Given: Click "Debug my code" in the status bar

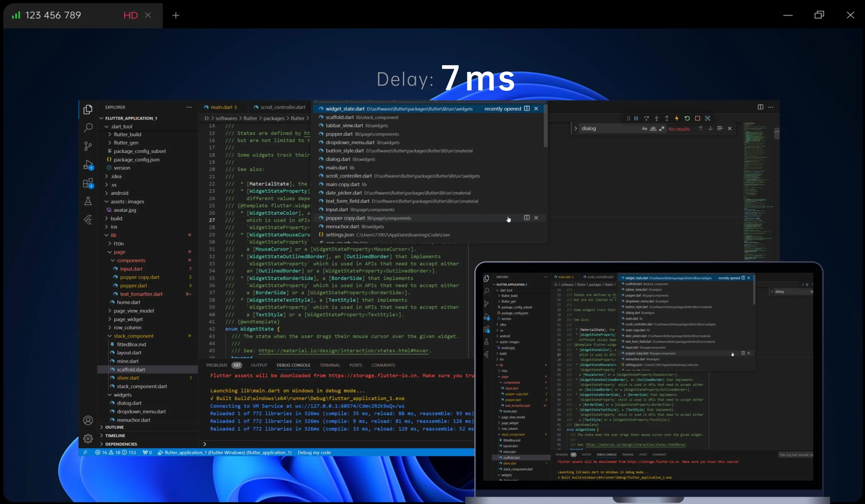Looking at the screenshot, I should click(314, 453).
